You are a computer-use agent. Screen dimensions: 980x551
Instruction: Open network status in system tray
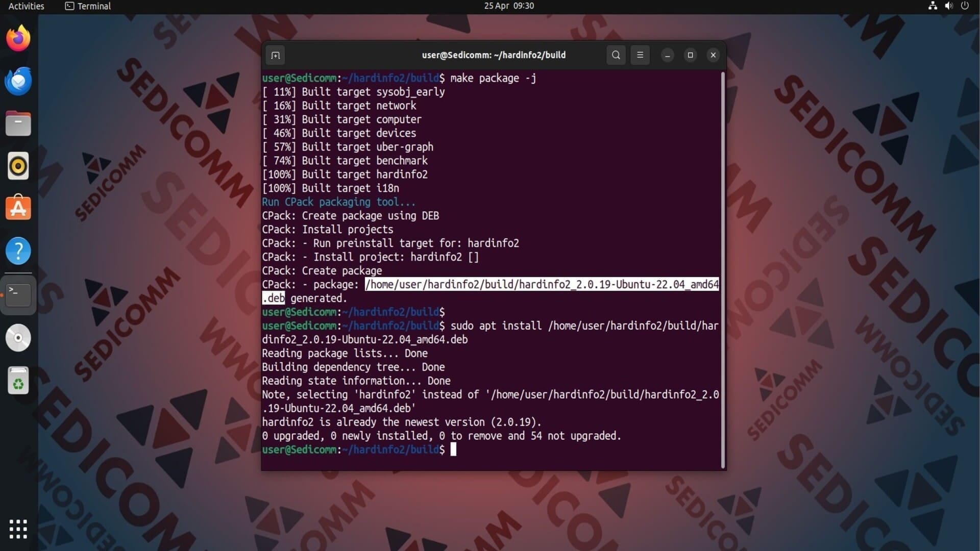click(x=933, y=6)
